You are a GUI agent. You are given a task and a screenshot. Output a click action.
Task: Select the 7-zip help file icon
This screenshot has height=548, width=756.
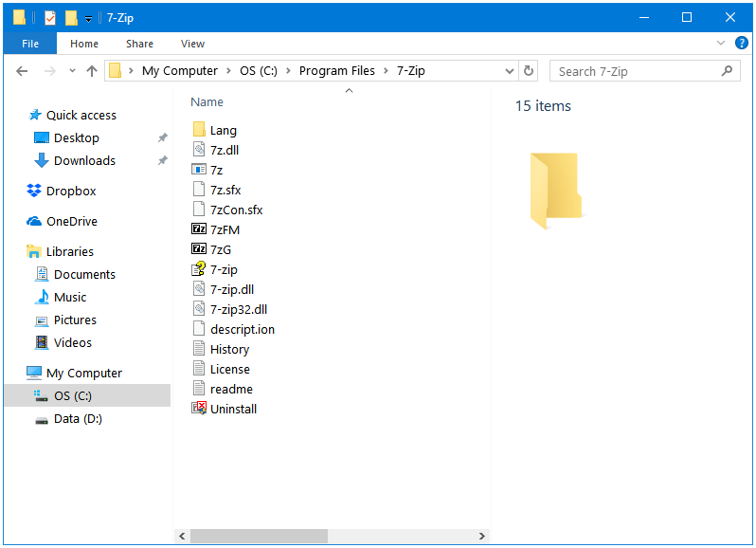[199, 268]
